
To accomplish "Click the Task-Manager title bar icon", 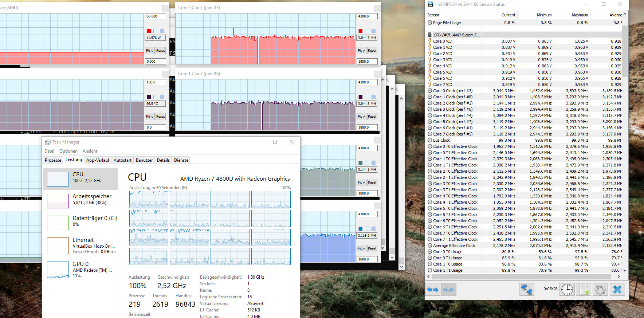I will click(x=48, y=142).
